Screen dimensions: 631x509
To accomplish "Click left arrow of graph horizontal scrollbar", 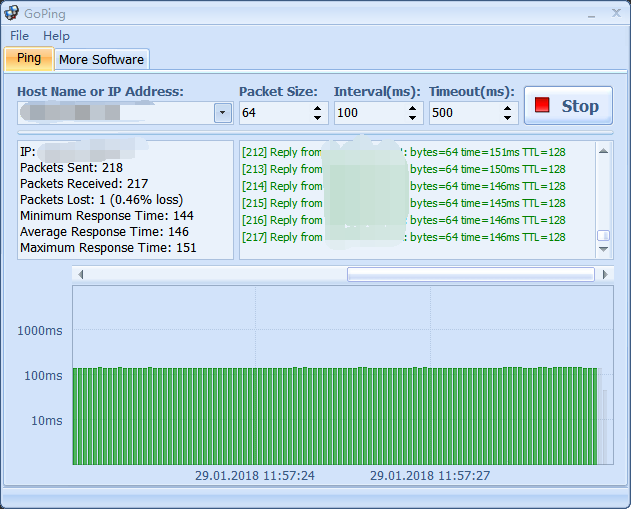I will [x=81, y=274].
